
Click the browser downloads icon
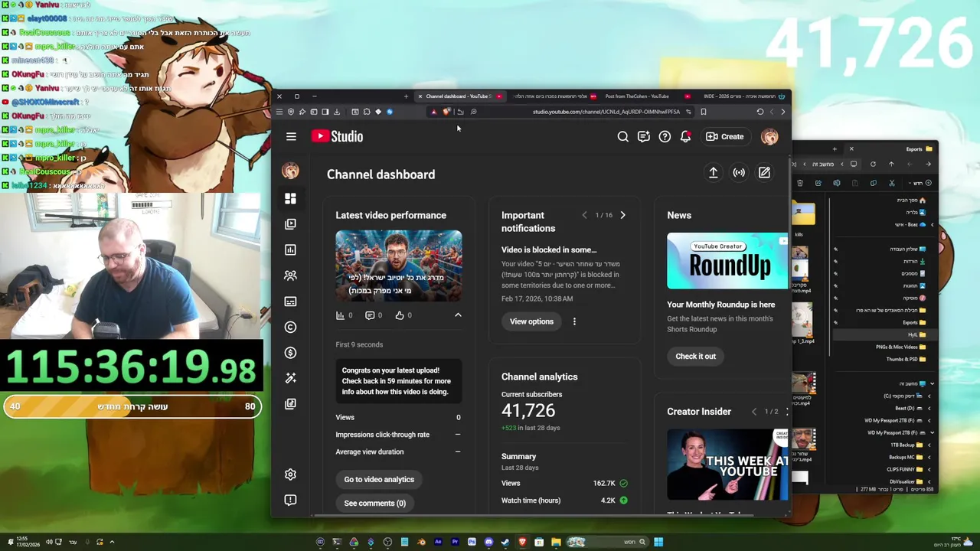(x=337, y=112)
